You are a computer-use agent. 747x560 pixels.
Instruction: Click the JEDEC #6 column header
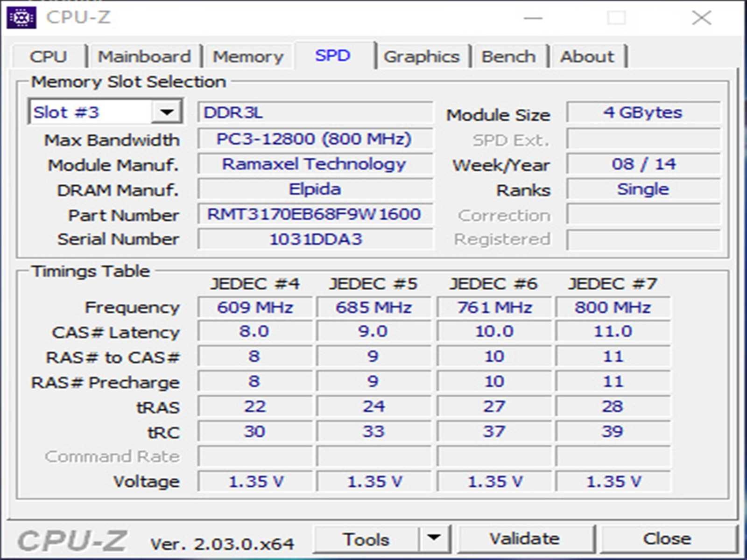pyautogui.click(x=493, y=284)
